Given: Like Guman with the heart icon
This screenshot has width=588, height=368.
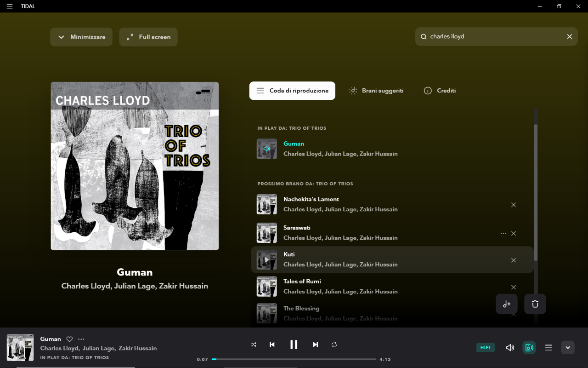Looking at the screenshot, I should pos(69,339).
